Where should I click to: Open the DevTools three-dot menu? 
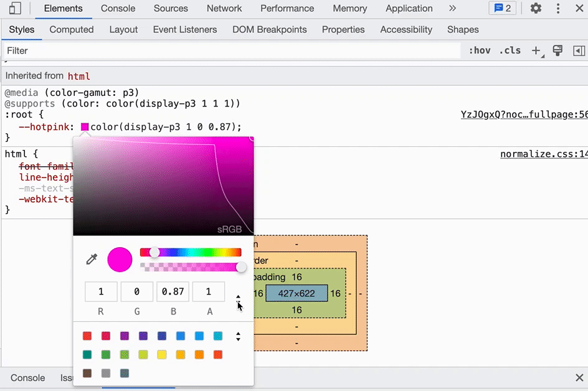pos(558,8)
